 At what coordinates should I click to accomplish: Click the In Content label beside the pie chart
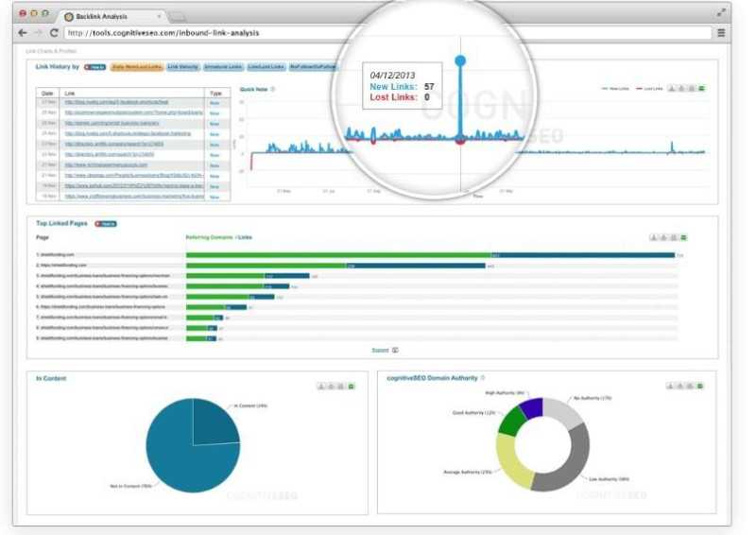click(x=250, y=406)
